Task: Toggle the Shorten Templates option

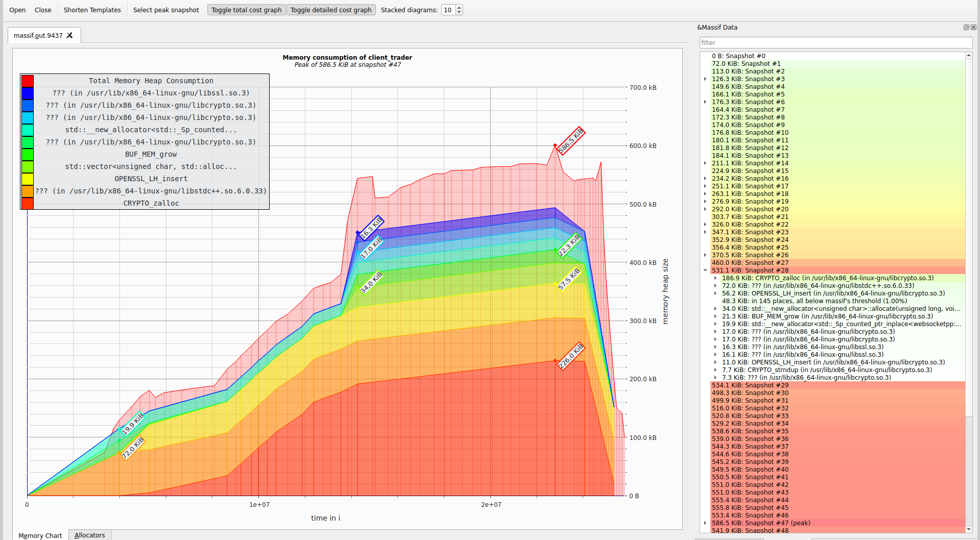Action: (92, 10)
